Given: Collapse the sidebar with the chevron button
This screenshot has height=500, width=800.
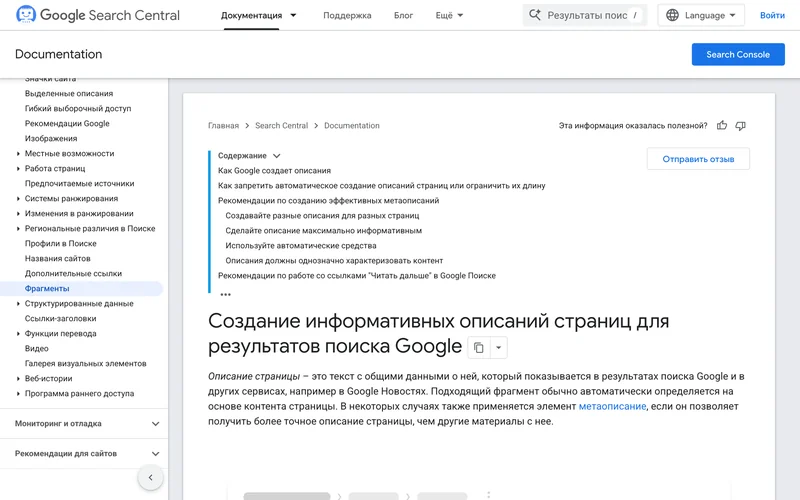Looking at the screenshot, I should tap(151, 478).
